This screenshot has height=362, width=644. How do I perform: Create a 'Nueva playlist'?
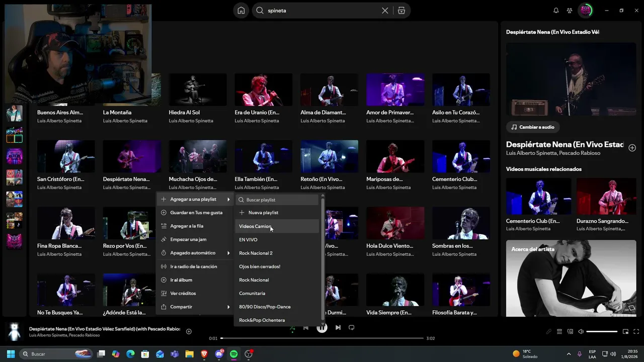pyautogui.click(x=277, y=213)
